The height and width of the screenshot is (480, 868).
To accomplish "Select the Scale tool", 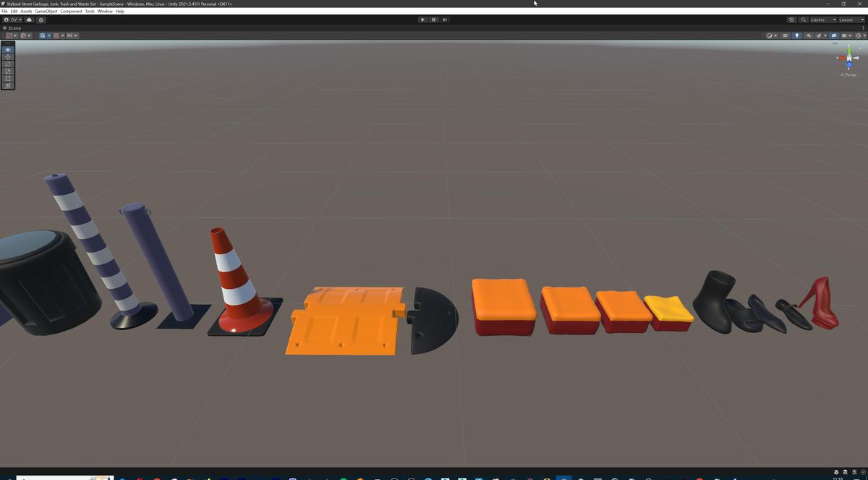I will pos(7,71).
